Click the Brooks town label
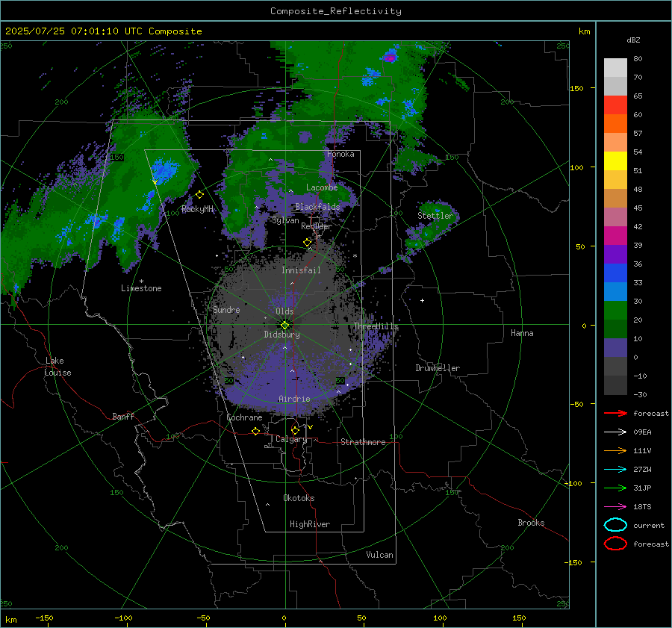Viewport: 672px width, 628px height. point(531,523)
